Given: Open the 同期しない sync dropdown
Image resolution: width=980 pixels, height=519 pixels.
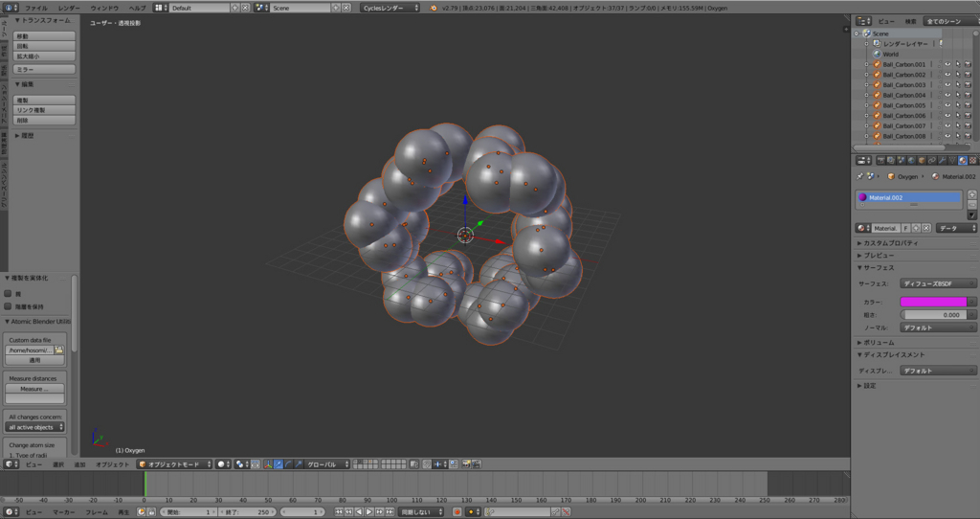Looking at the screenshot, I should point(421,512).
